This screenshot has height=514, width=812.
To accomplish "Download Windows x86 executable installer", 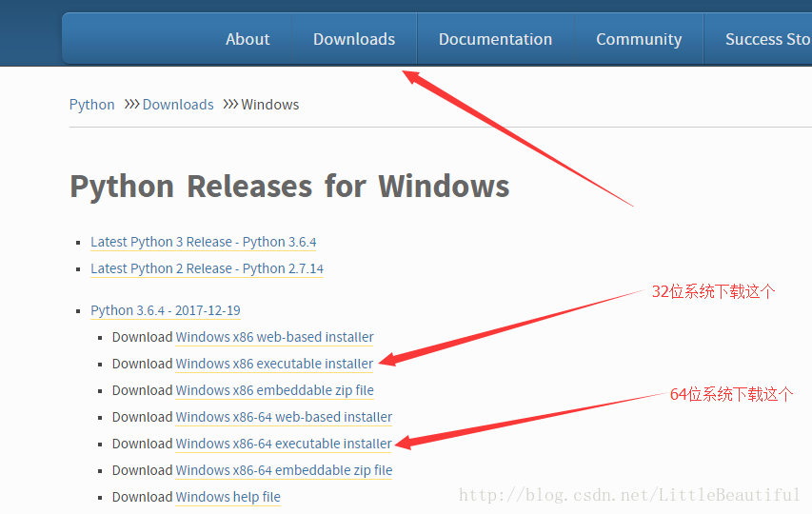I will (274, 364).
